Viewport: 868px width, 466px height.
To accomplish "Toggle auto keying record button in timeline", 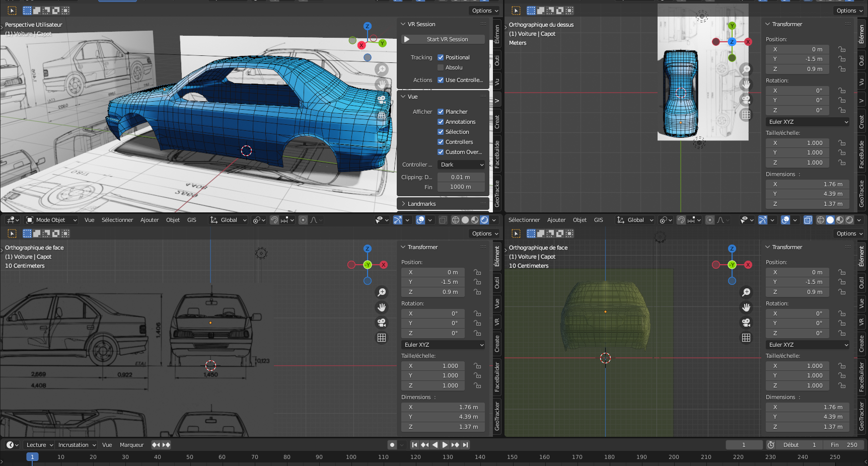I will pos(392,445).
